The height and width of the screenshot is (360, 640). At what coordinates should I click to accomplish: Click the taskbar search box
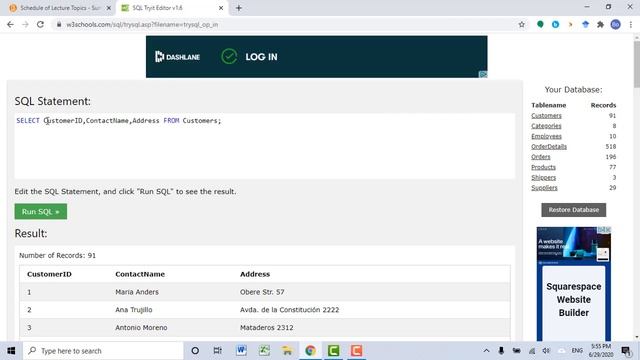point(103,351)
